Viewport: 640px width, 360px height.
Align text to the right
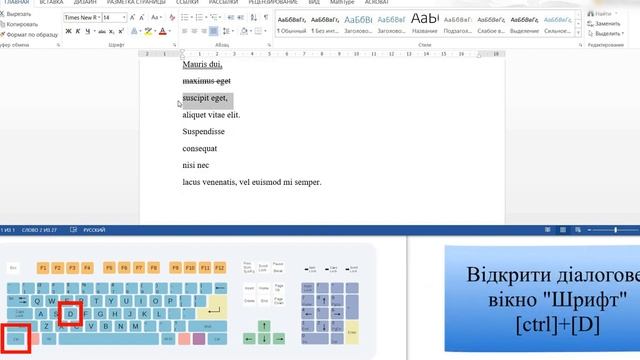[204, 31]
